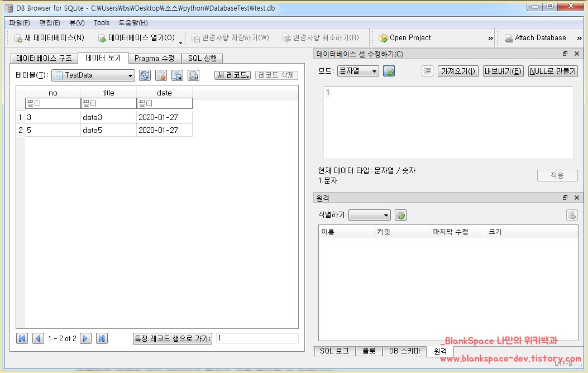Click the cell editor text area
This screenshot has width=588, height=373.
(x=448, y=123)
